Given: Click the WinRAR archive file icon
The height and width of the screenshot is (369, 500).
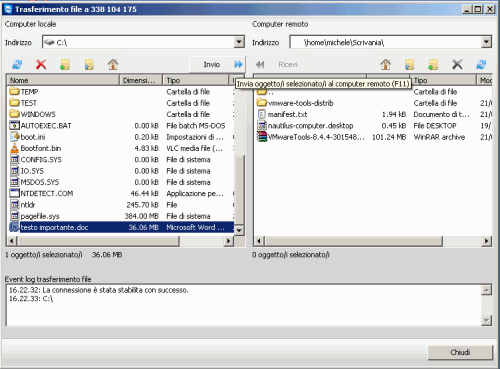Looking at the screenshot, I should [262, 137].
